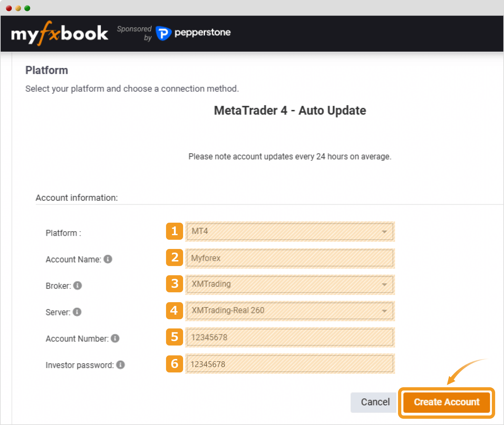Click the 'Select your platform and choose' text
This screenshot has width=504, height=425.
[132, 89]
